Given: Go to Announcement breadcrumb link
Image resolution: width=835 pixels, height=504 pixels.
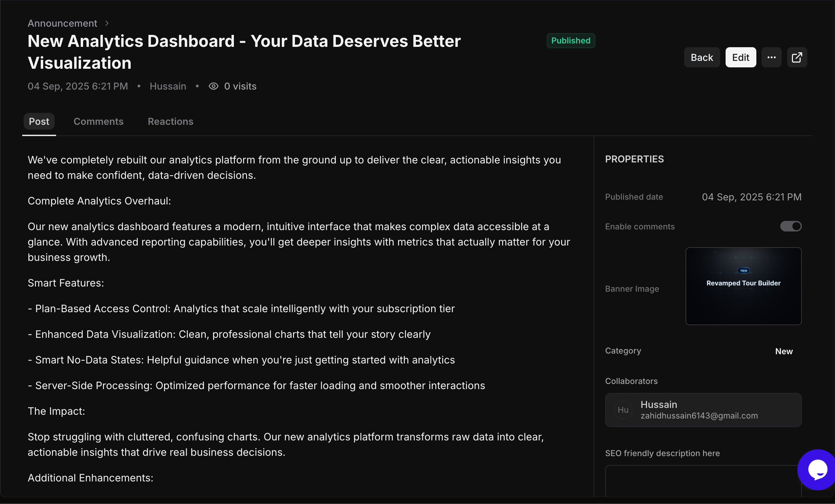Looking at the screenshot, I should click(x=62, y=23).
